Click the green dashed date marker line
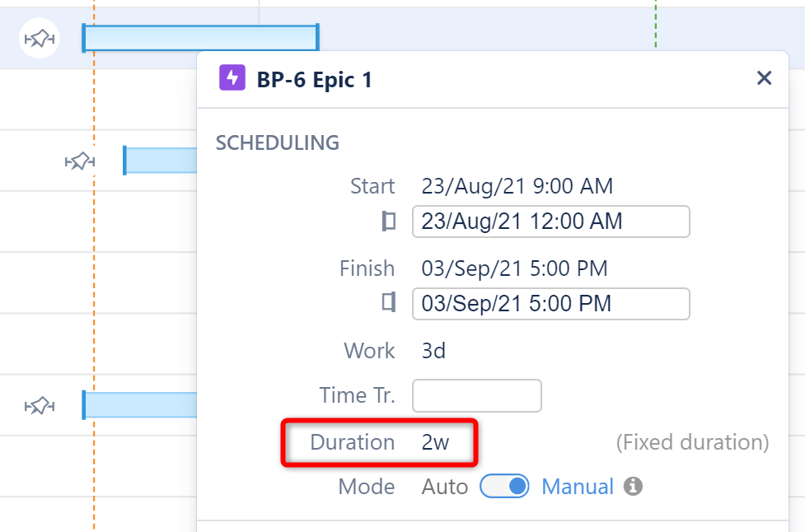The height and width of the screenshot is (532, 805). coord(655,25)
